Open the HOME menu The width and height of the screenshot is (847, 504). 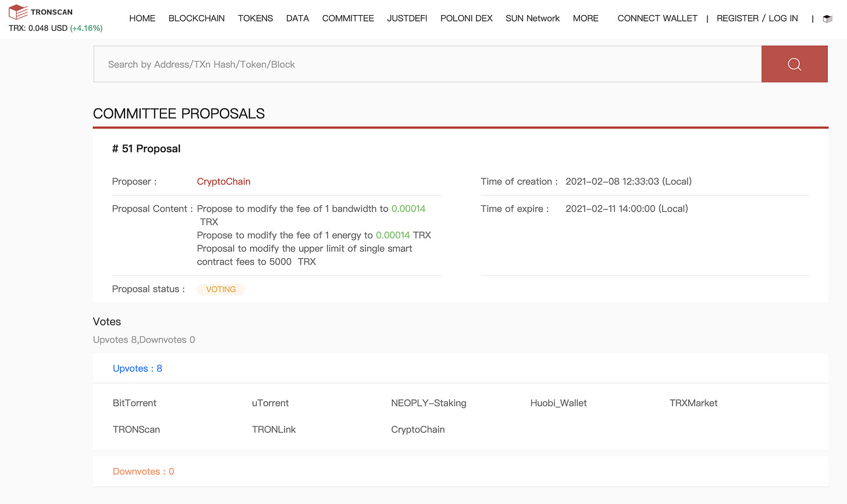pos(142,19)
